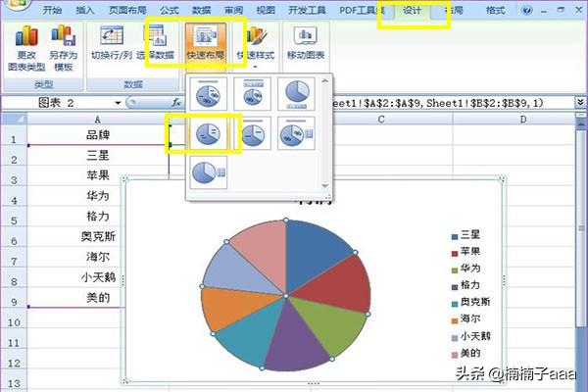Switch to the 数据 (Data) tab

click(x=201, y=10)
